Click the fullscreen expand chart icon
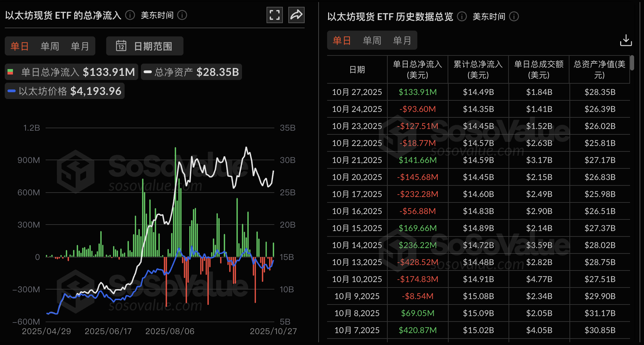644x345 pixels. (274, 15)
